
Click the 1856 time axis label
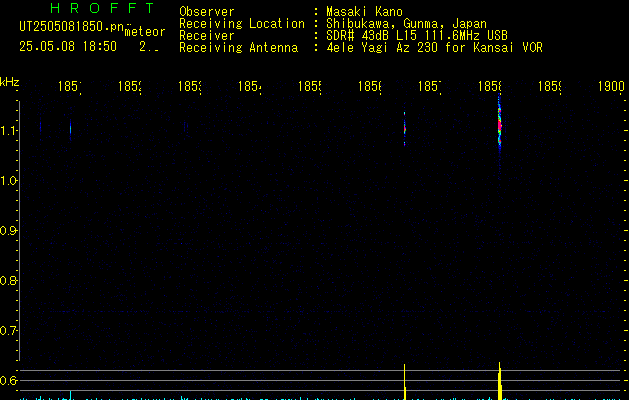click(369, 86)
